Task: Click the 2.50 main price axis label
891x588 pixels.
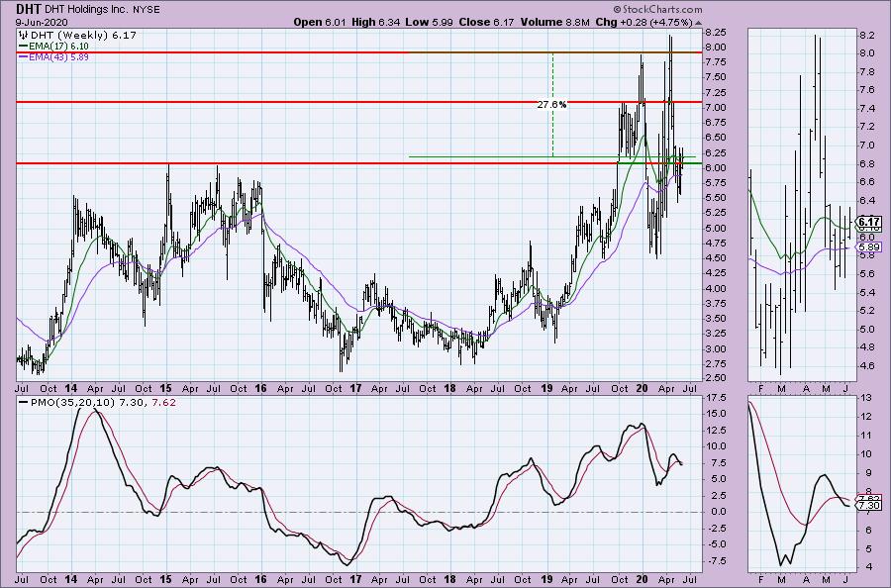Action: pos(715,378)
